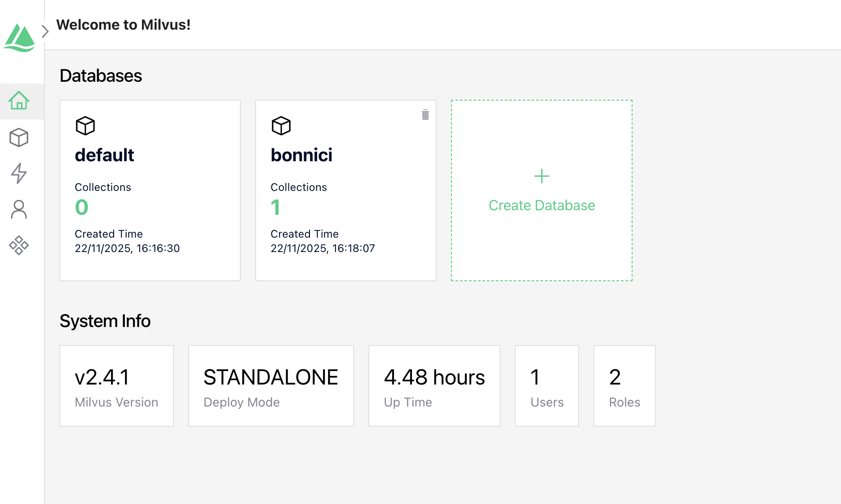Select the API playground icon in sidebar
841x504 pixels.
click(19, 245)
